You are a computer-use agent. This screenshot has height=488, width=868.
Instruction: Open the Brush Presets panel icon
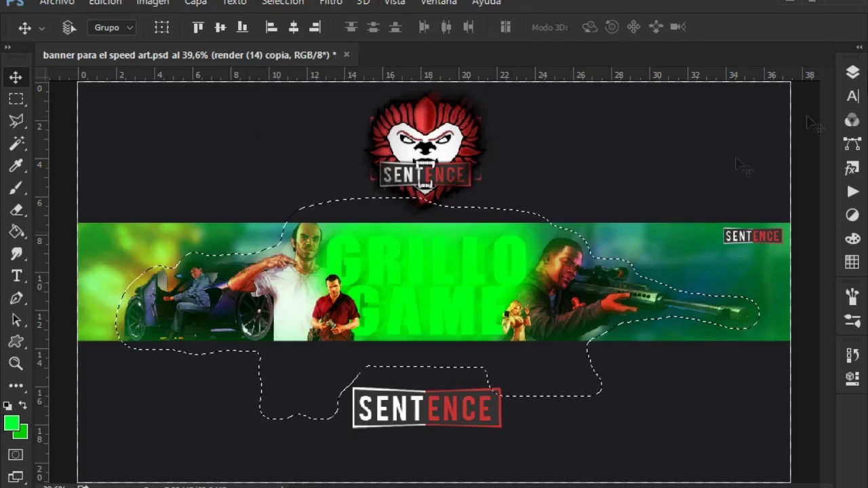point(852,296)
